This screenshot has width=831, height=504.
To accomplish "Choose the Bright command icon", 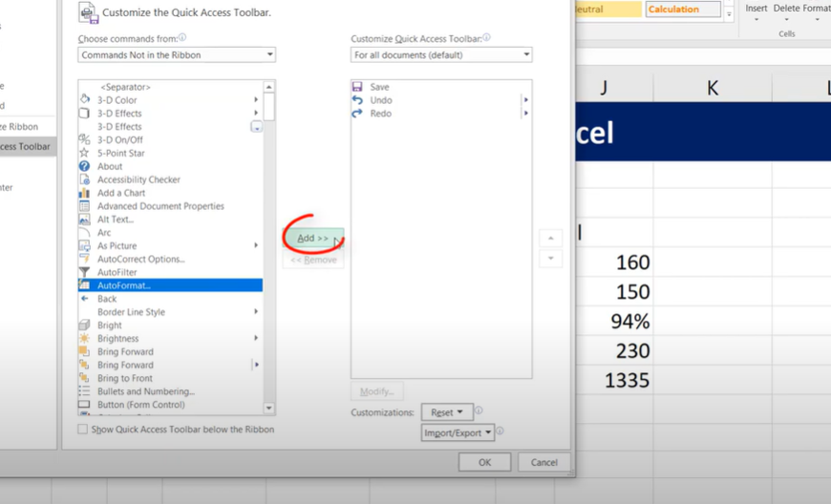I will [x=84, y=325].
